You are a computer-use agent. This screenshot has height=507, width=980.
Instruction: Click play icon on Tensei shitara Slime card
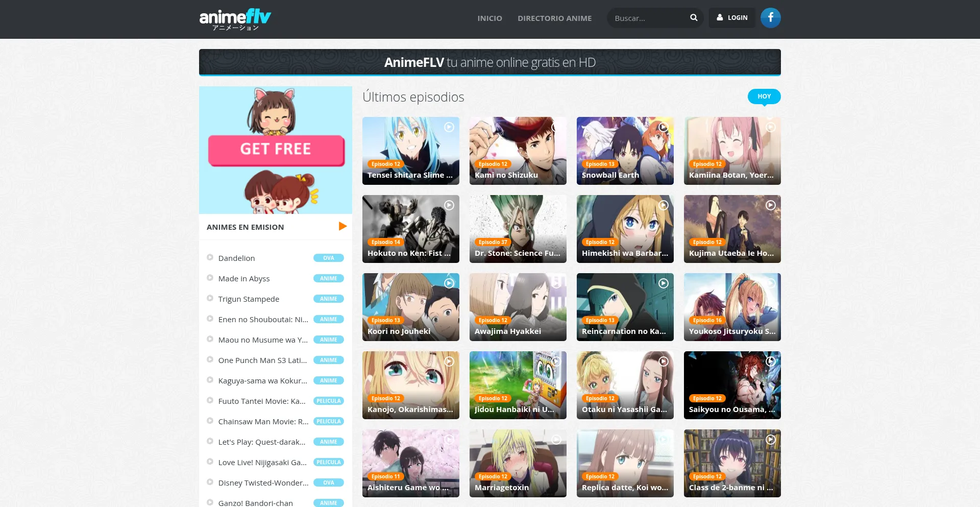click(449, 127)
